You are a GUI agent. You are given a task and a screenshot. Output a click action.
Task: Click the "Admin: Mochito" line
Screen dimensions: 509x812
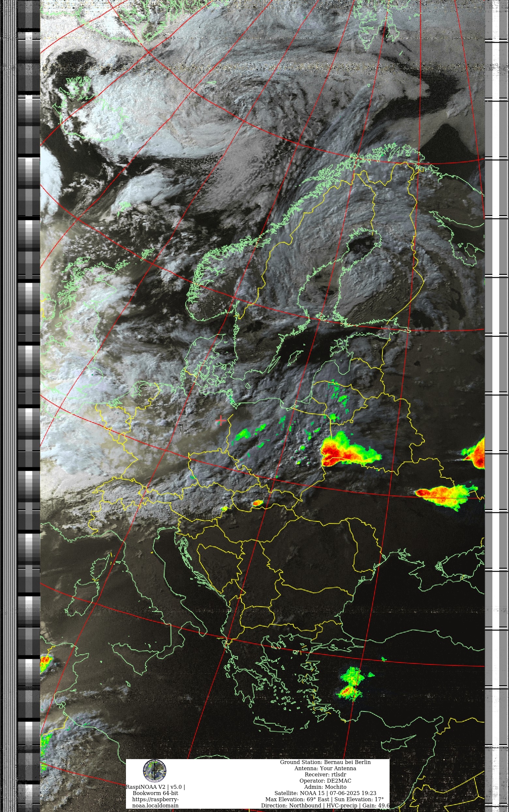pos(325,787)
